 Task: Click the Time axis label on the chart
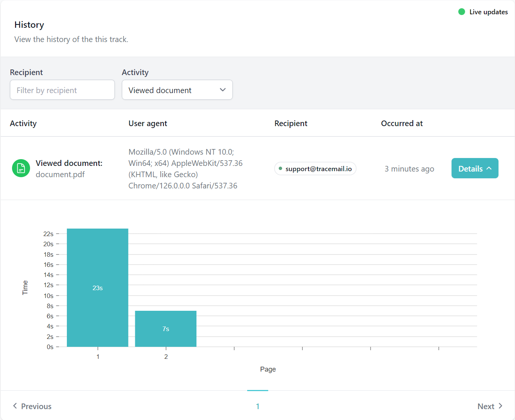point(25,288)
